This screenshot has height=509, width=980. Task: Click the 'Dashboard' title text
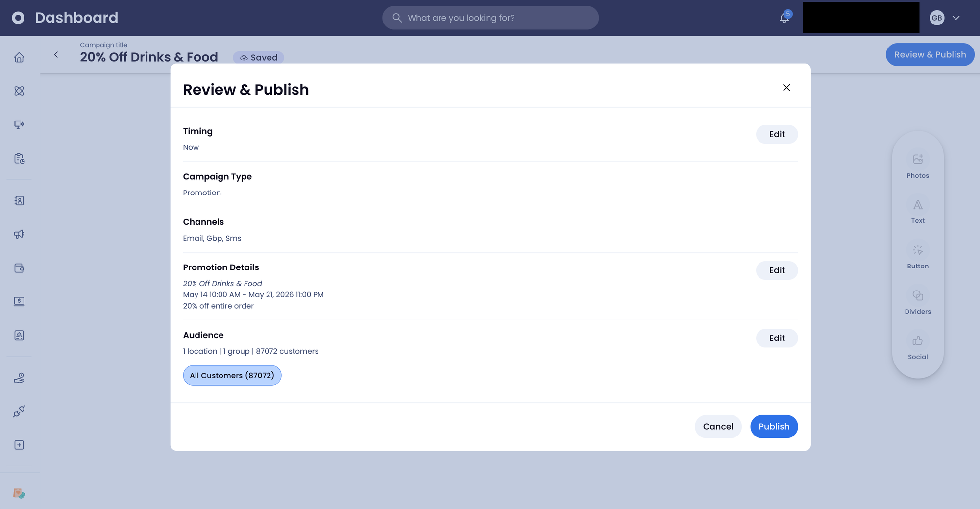76,18
